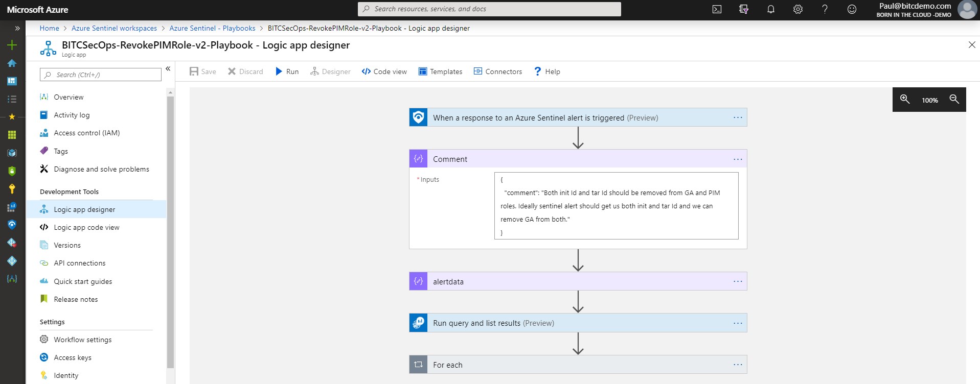Open the Templates toolbar item

[x=440, y=71]
